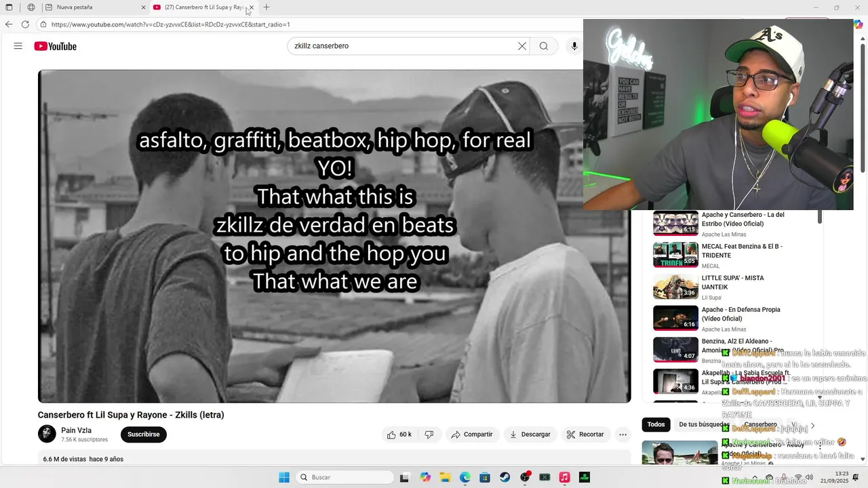868x488 pixels.
Task: Subscribe with the Suscribirse button
Action: [x=144, y=434]
